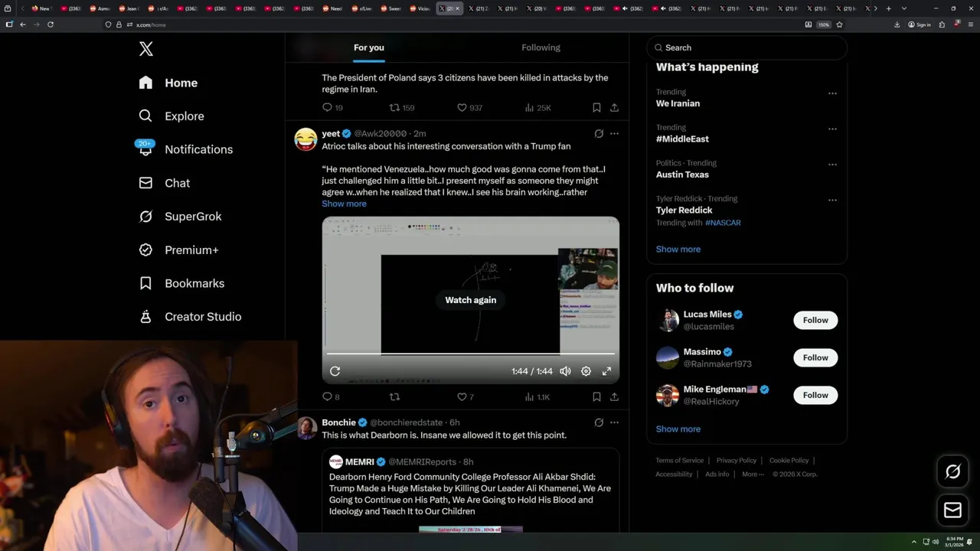Viewport: 980px width, 551px height.
Task: Open Chat in sidebar
Action: click(x=164, y=183)
